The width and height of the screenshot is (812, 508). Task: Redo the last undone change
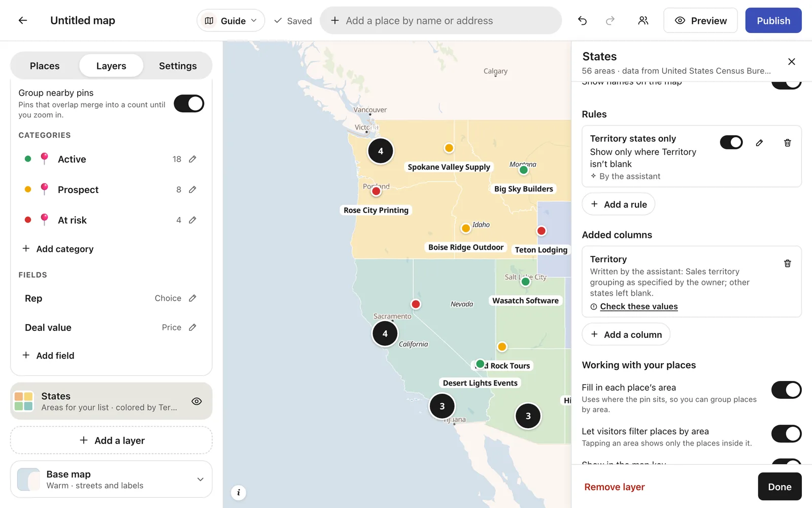click(x=610, y=20)
